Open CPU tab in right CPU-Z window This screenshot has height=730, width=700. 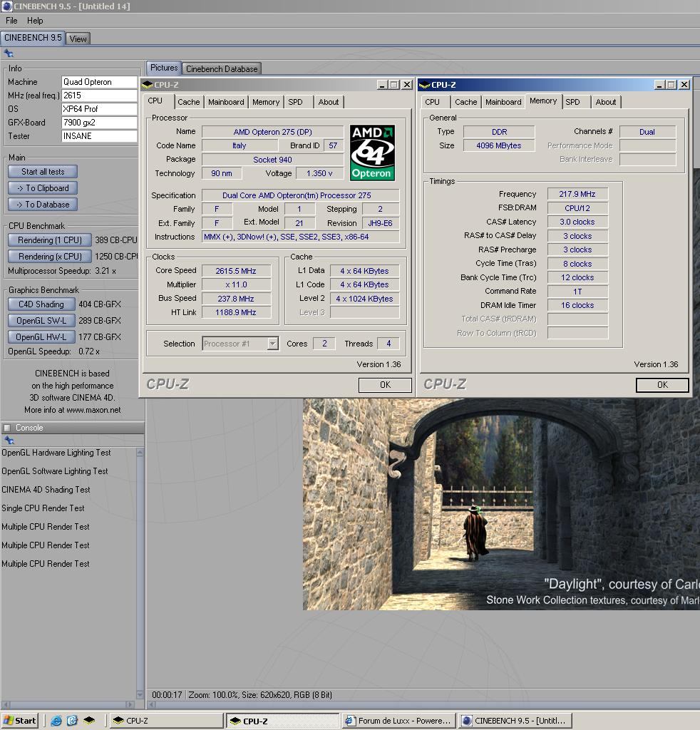coord(433,102)
